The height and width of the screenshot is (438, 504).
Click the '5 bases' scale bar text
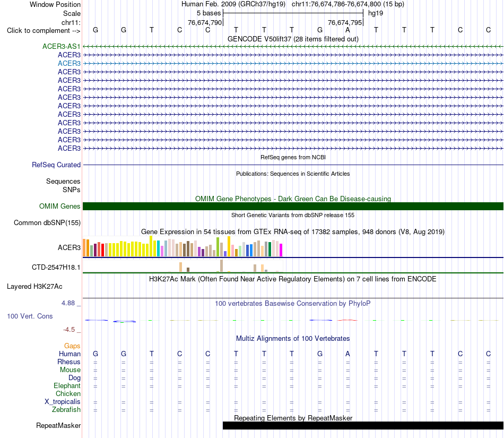point(208,13)
